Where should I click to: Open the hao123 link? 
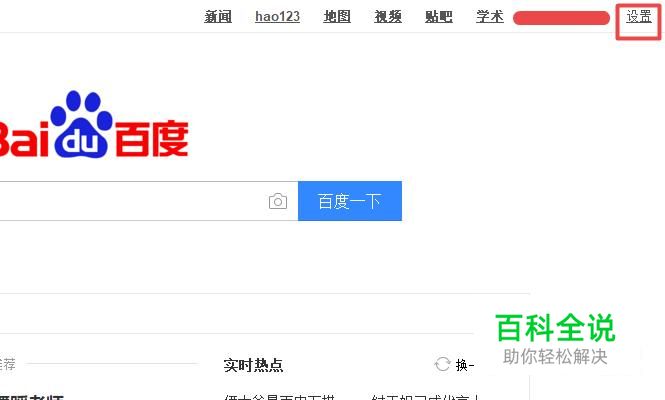[x=277, y=17]
